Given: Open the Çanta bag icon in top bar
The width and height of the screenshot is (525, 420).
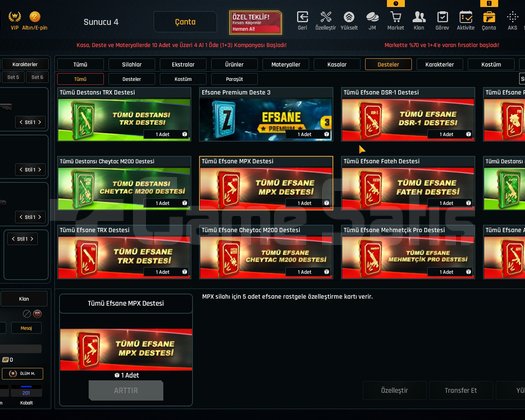Looking at the screenshot, I should [x=489, y=17].
